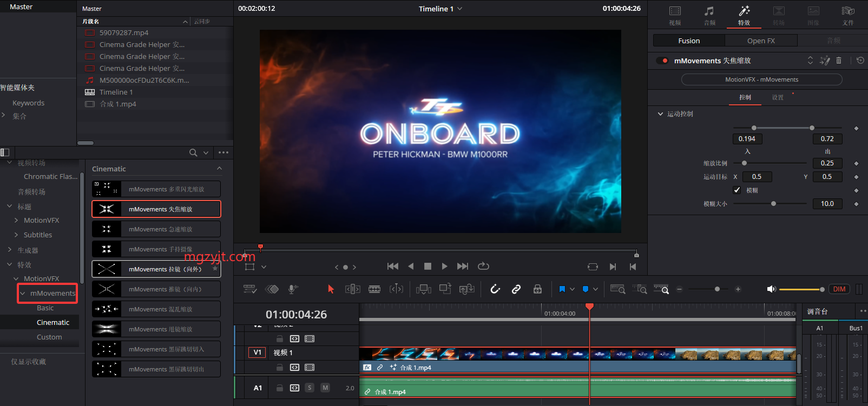Click Replace Clip icon in timeline toolbar

click(x=467, y=289)
